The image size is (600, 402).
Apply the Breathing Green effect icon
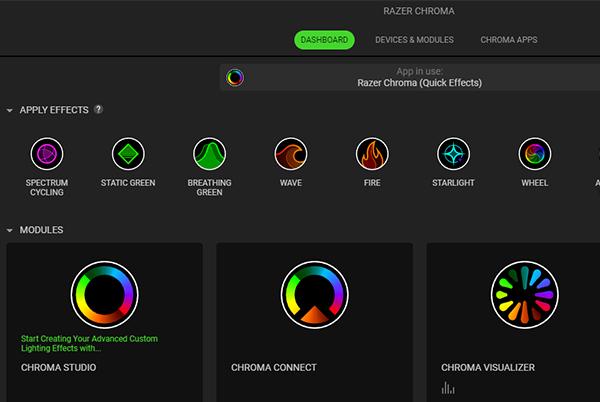point(209,154)
